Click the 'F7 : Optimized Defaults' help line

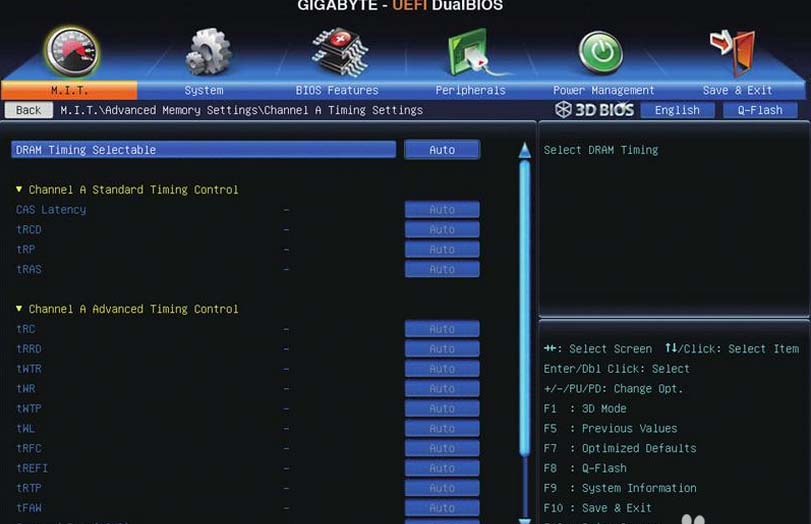tap(620, 448)
